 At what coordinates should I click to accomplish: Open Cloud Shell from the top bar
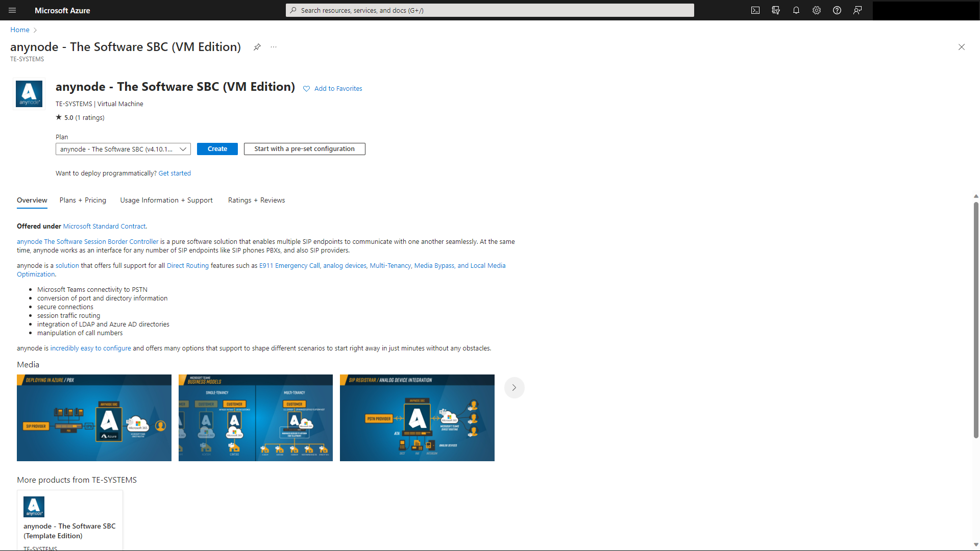(x=755, y=10)
